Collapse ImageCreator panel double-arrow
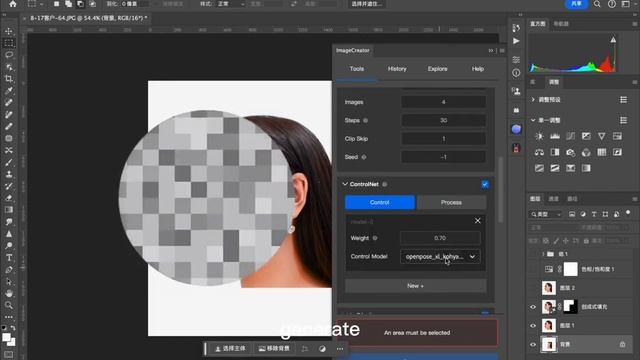 (491, 51)
